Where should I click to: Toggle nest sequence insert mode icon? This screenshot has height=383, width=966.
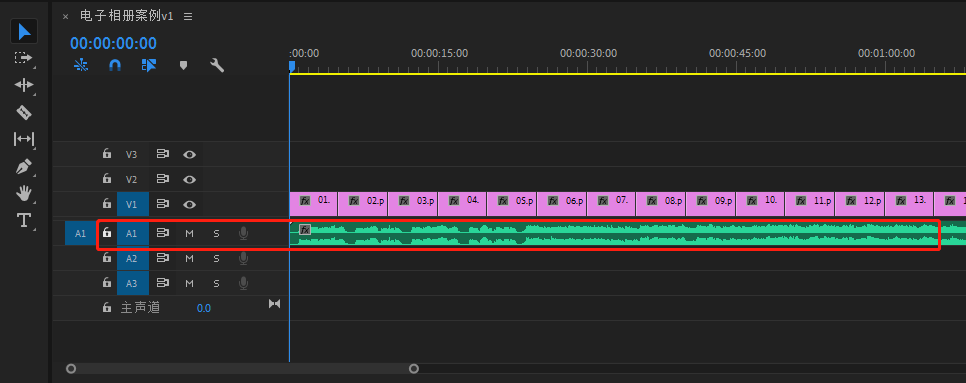[81, 65]
